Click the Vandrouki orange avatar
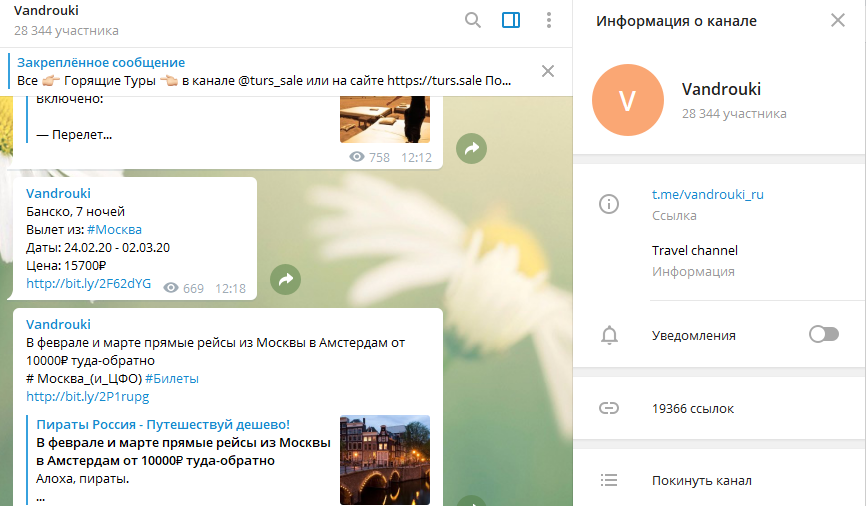866x506 pixels. (x=628, y=100)
